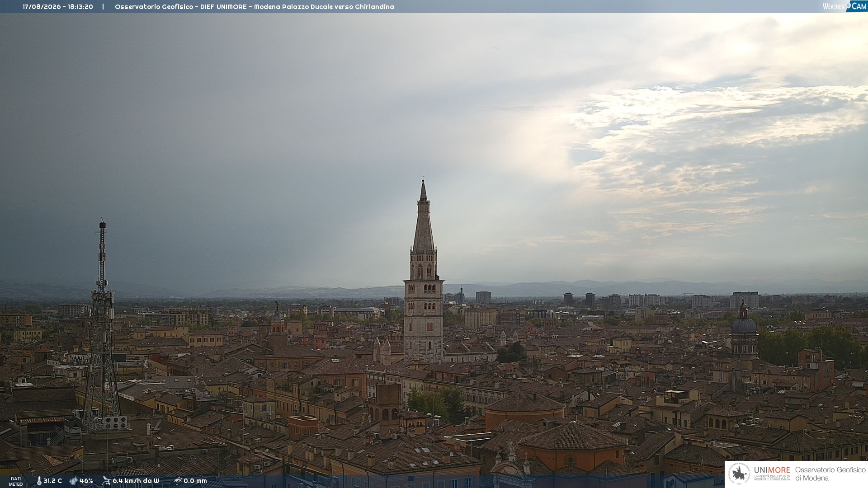The height and width of the screenshot is (488, 868).
Task: Click the distant mountain ridge on the horizon
Action: tap(542, 288)
